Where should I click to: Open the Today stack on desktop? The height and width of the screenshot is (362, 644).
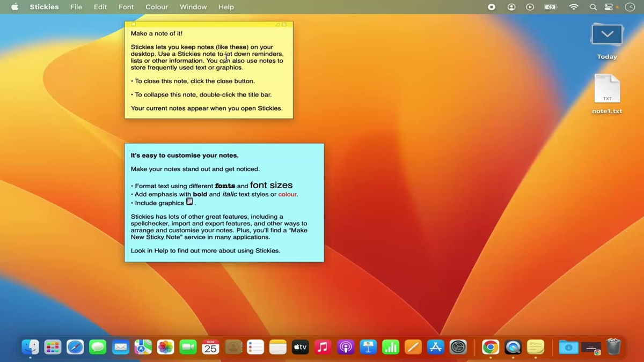pyautogui.click(x=607, y=35)
